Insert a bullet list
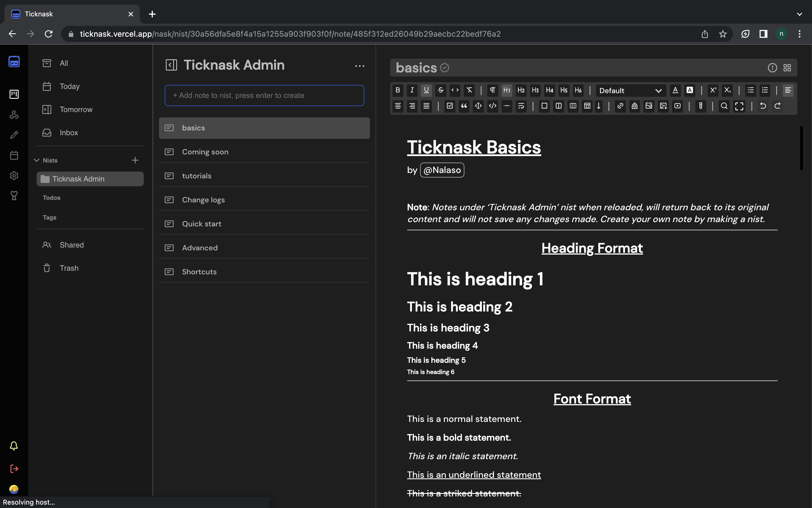812x508 pixels. (751, 90)
